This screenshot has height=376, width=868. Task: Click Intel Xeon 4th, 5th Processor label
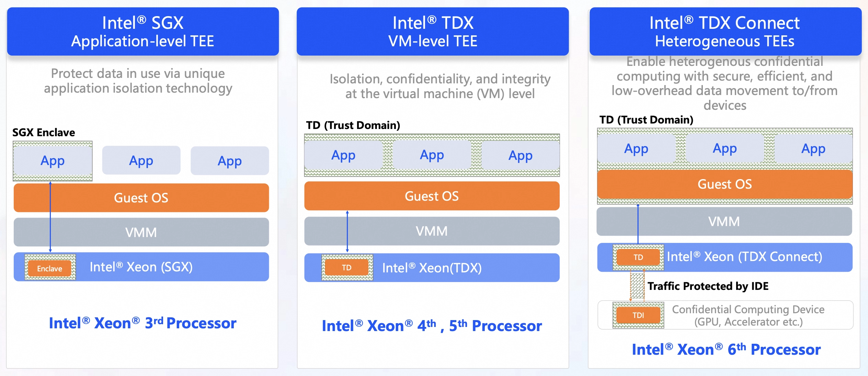[432, 326]
